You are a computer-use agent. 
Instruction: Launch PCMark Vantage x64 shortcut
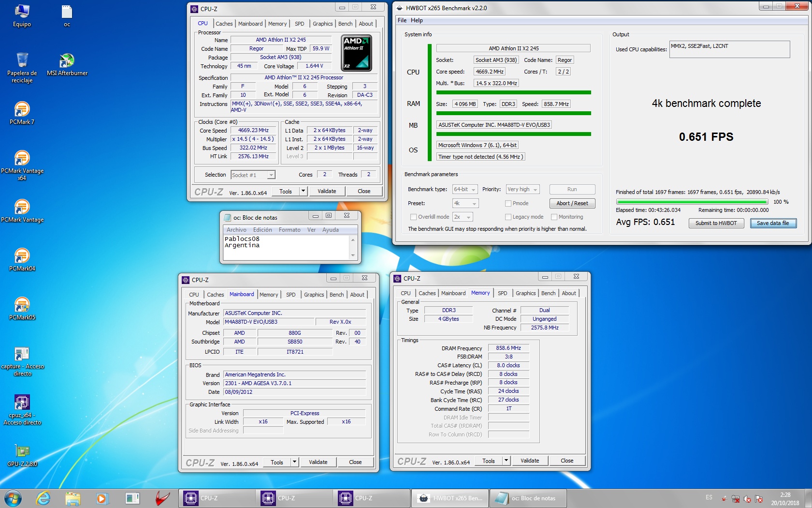click(22, 165)
